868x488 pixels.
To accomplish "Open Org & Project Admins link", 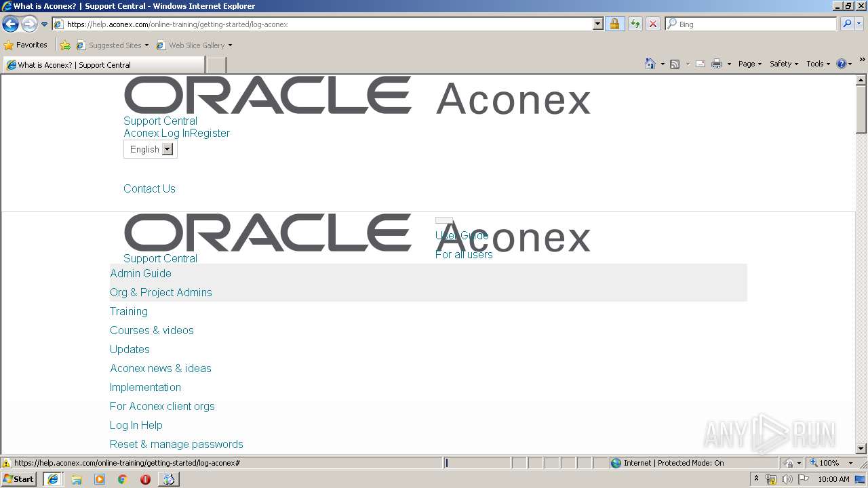I will click(161, 292).
